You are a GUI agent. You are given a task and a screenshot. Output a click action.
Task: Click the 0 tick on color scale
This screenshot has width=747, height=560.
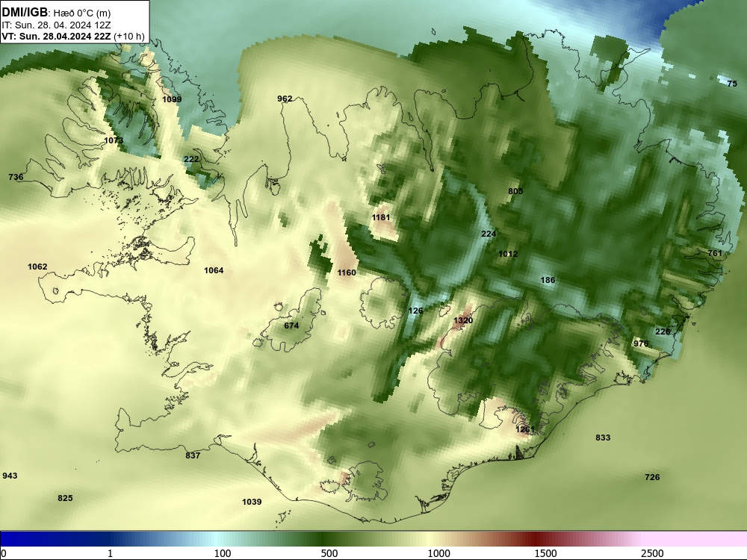[4, 553]
